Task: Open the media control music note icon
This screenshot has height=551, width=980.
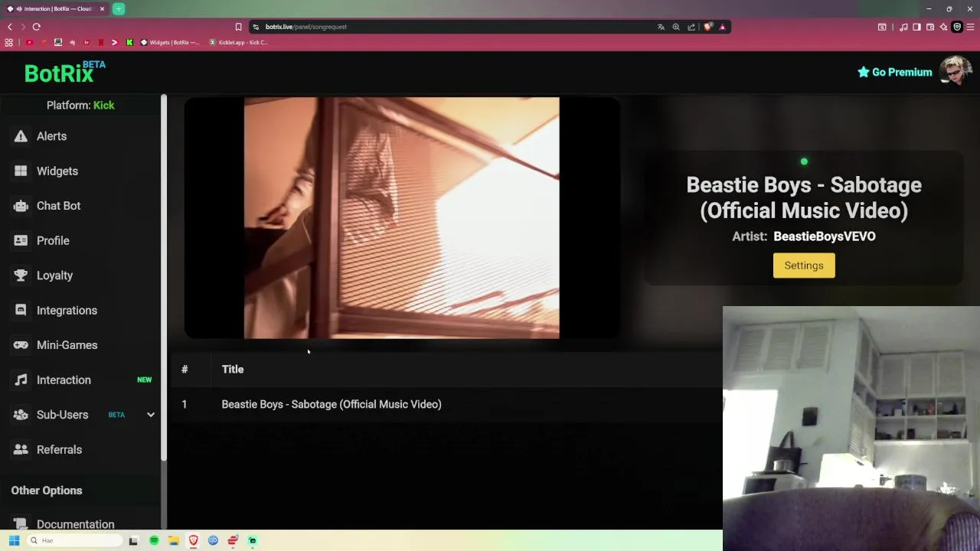Action: [x=903, y=27]
